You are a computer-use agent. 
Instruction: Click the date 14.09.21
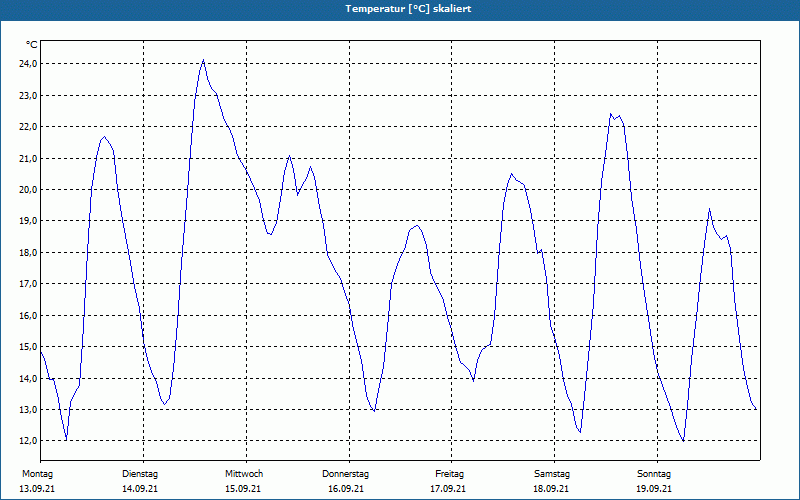[140, 489]
